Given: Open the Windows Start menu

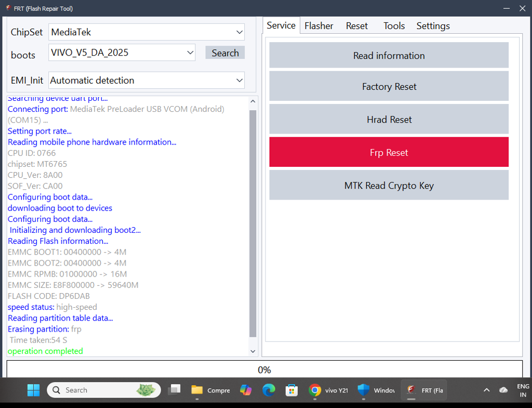Looking at the screenshot, I should (33, 390).
